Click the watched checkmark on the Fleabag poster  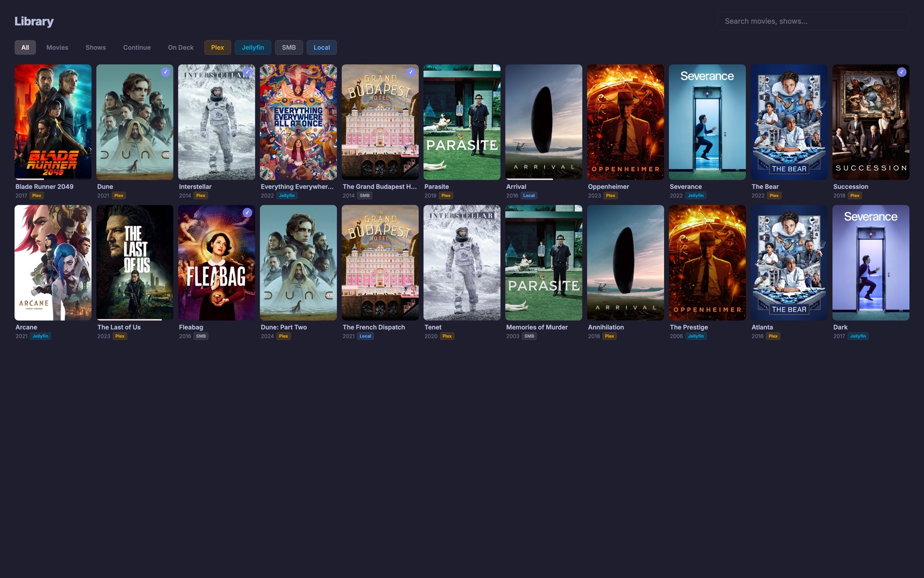(x=247, y=212)
